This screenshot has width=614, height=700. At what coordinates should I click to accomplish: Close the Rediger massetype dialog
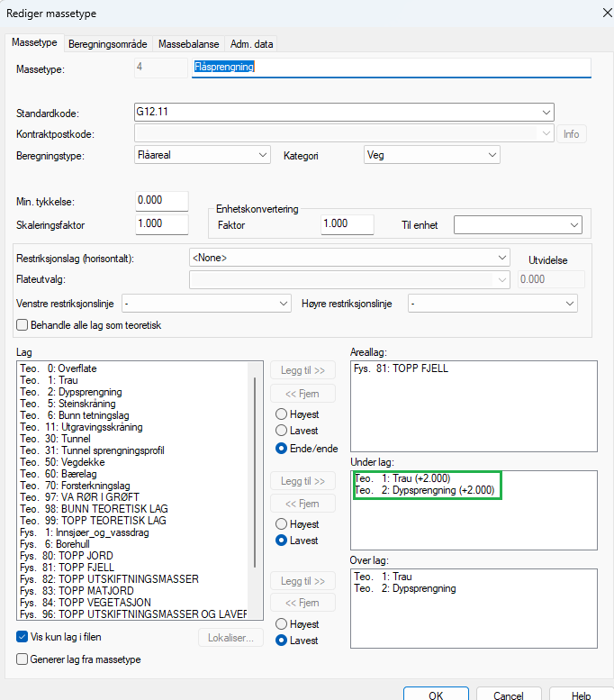(x=593, y=13)
